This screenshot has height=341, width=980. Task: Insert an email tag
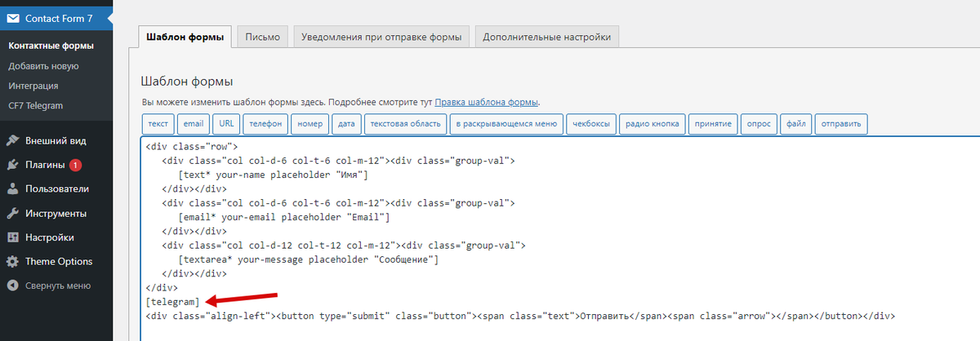(x=193, y=124)
